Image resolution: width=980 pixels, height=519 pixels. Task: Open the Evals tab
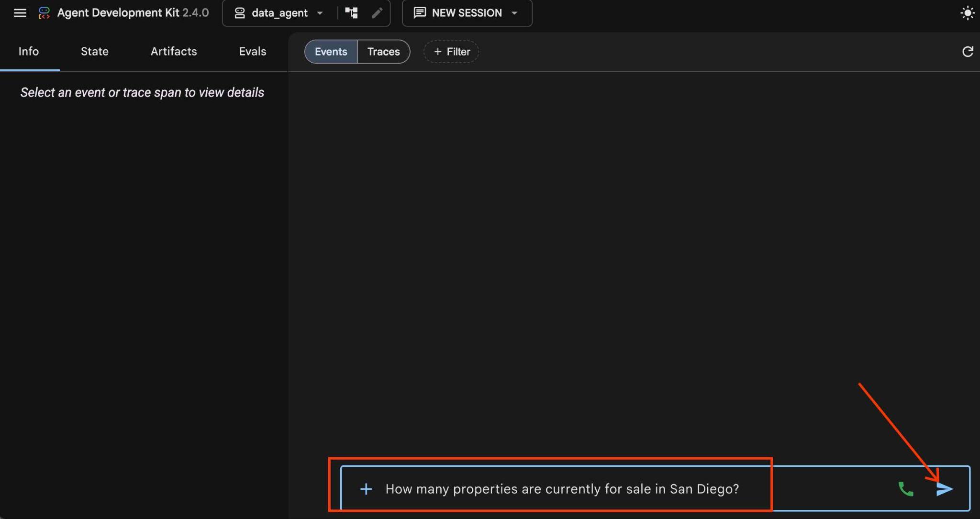coord(252,51)
